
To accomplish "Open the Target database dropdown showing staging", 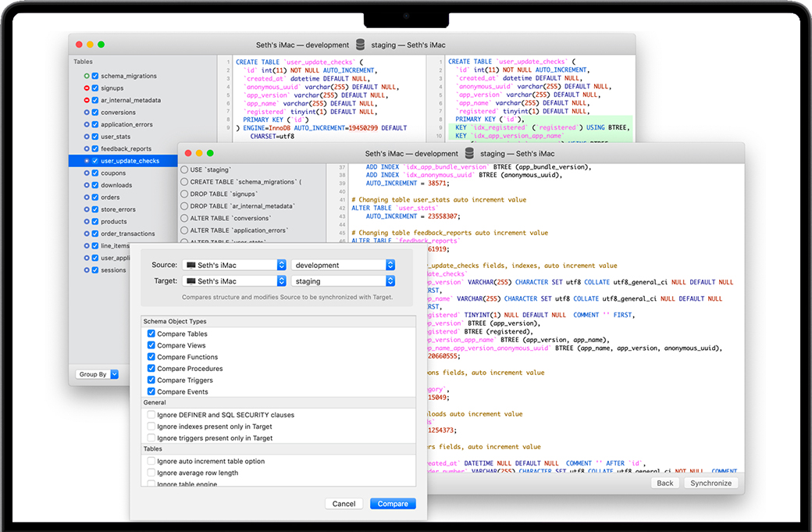I will point(343,281).
